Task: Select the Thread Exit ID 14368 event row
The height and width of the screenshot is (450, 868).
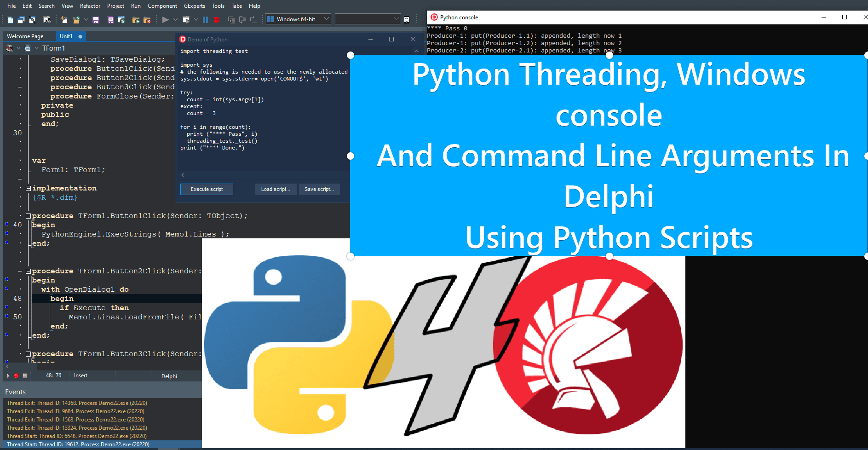Action: tap(103, 403)
